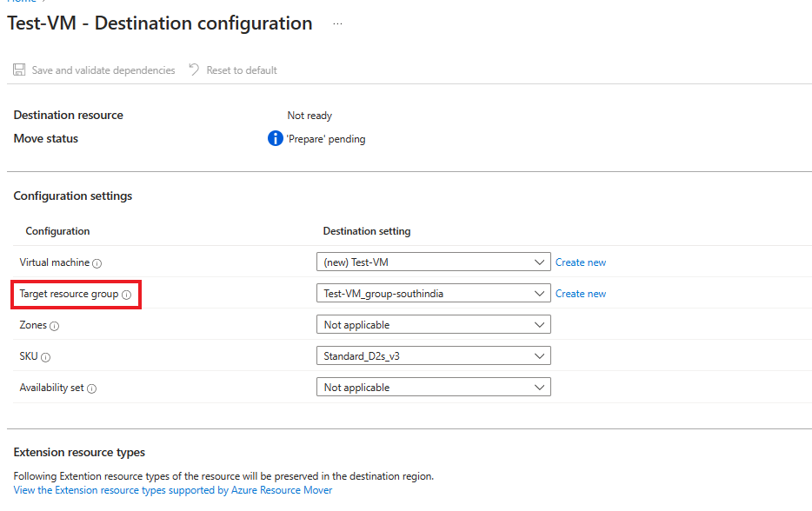Expand the SKU Standard_D2s_v3 dropdown
The width and height of the screenshot is (812, 511).
[433, 356]
